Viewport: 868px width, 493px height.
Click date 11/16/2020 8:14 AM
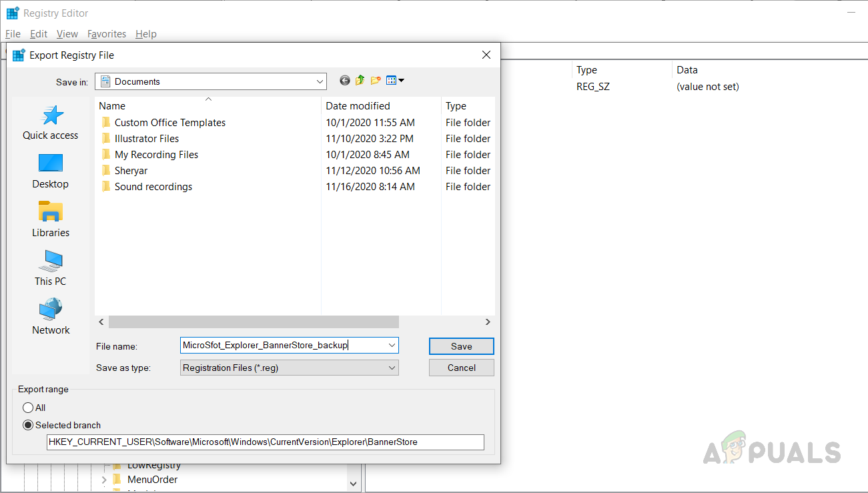tap(370, 187)
